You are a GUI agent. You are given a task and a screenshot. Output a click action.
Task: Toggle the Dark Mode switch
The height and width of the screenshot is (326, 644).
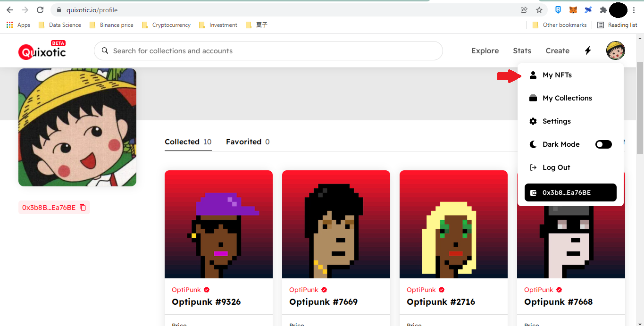point(603,144)
